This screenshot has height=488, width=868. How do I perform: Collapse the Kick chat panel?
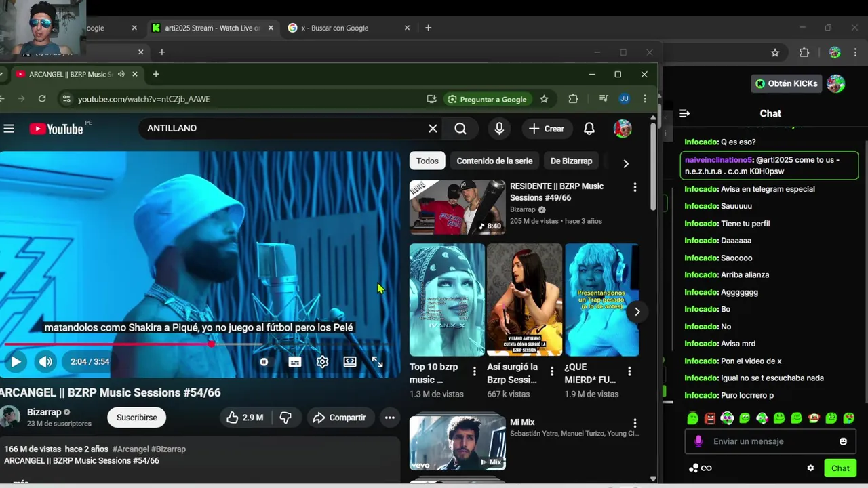(x=685, y=113)
